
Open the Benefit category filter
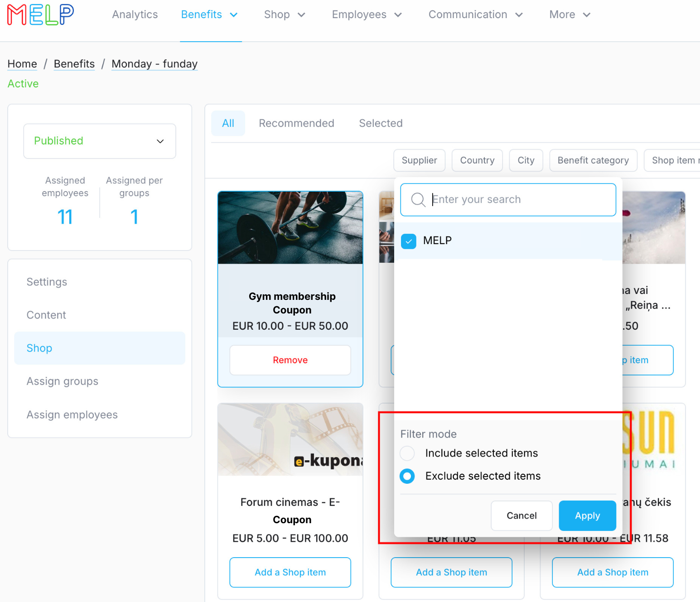pos(594,160)
